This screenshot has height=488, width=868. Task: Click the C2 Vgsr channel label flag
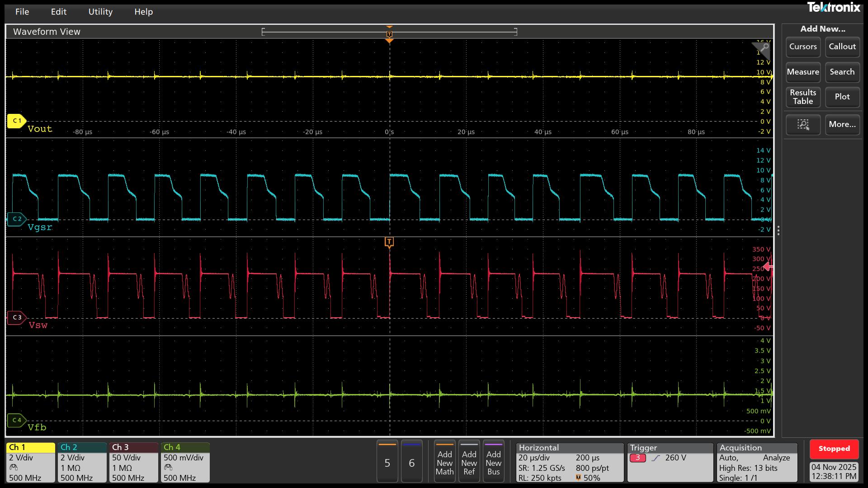17,218
